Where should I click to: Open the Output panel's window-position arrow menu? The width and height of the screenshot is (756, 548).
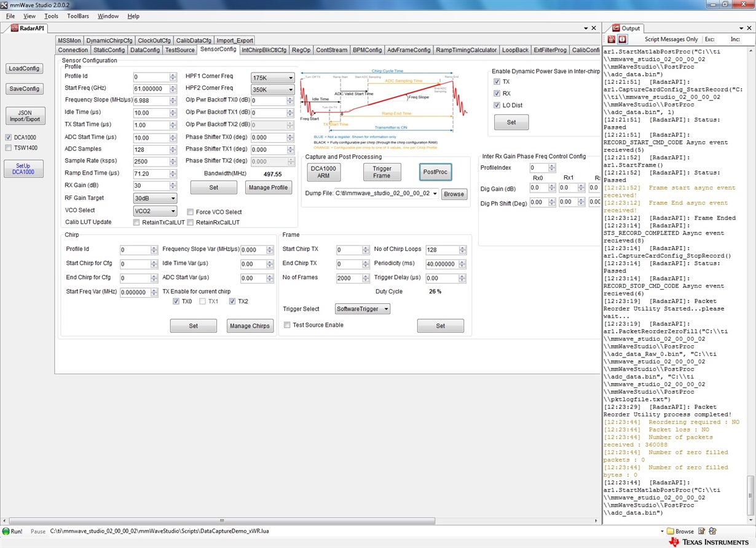tap(741, 28)
